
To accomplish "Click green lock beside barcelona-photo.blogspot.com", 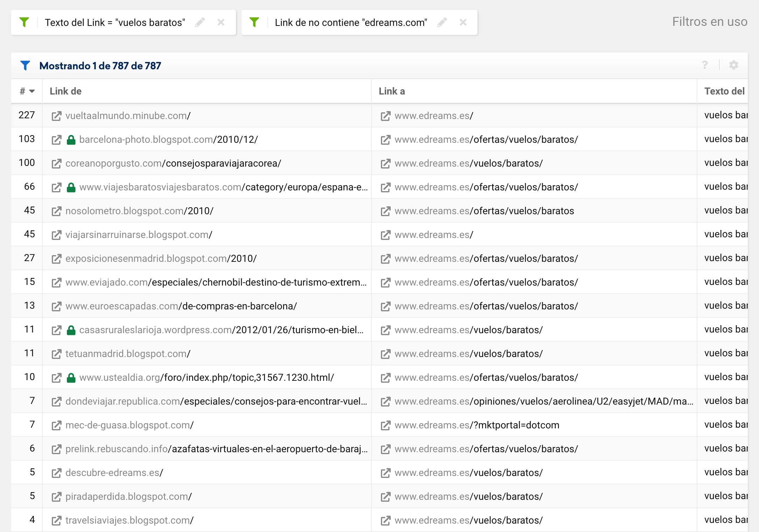I will tap(71, 140).
